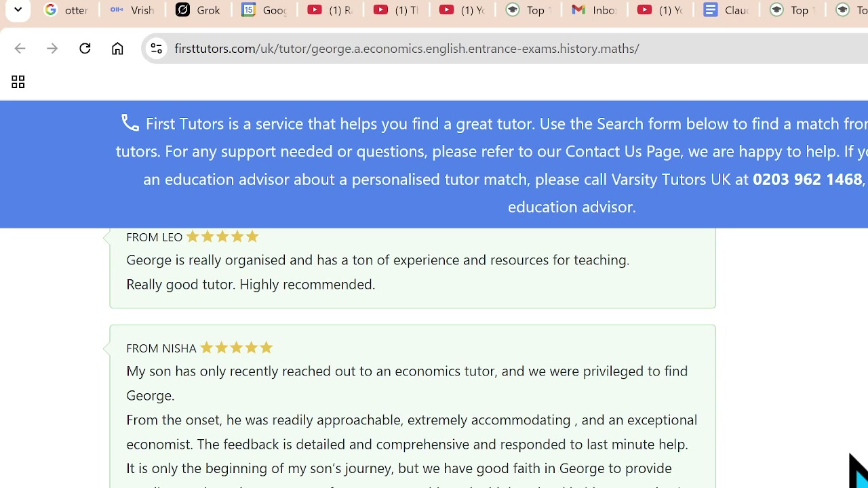
Task: Open the YouTube tab labeled '(1) Th'
Action: (396, 10)
